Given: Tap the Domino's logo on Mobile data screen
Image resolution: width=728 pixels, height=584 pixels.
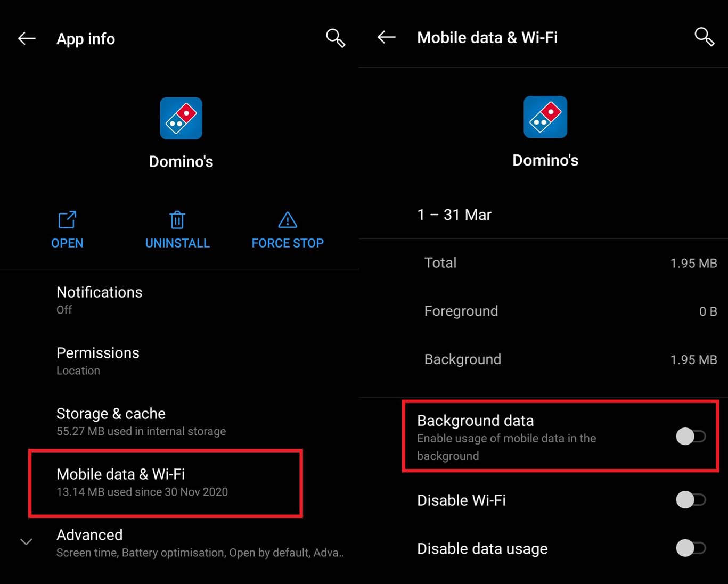Looking at the screenshot, I should 545,117.
